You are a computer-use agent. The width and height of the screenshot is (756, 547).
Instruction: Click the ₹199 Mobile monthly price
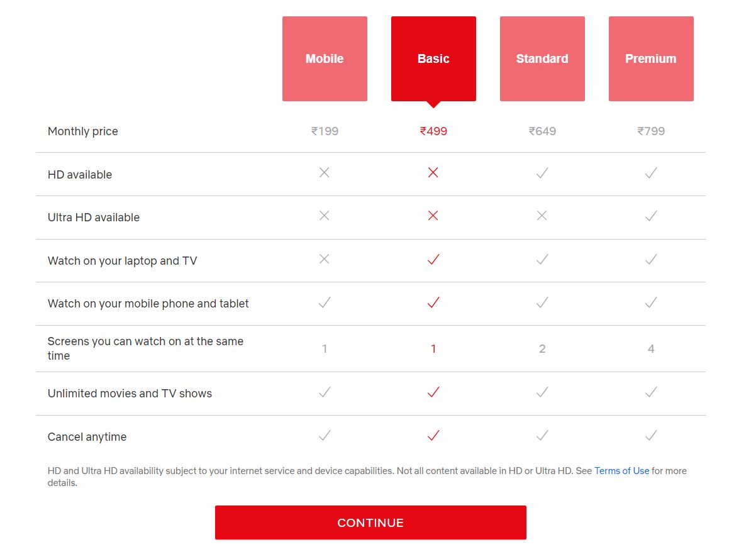(325, 131)
